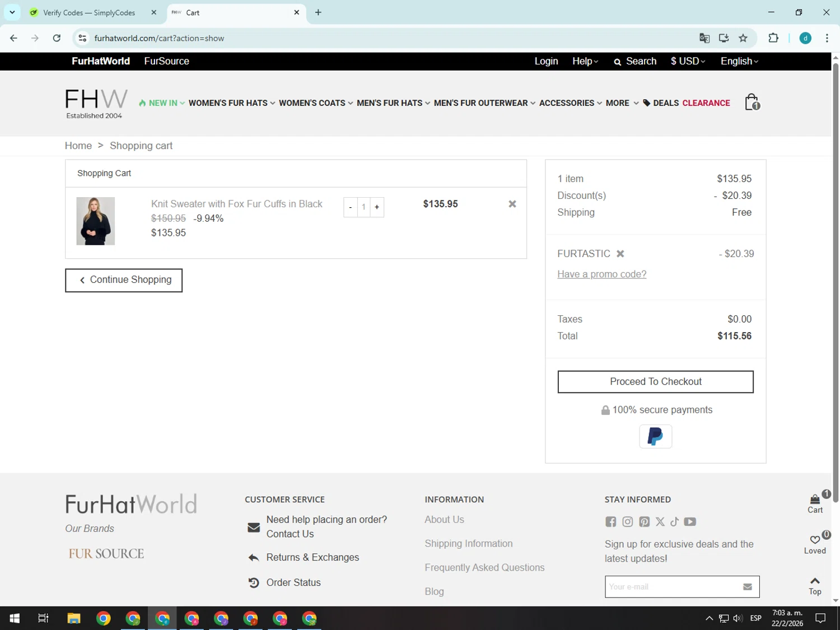Viewport: 840px width, 630px height.
Task: Click the FHW Established 2004 logo
Action: (x=96, y=104)
